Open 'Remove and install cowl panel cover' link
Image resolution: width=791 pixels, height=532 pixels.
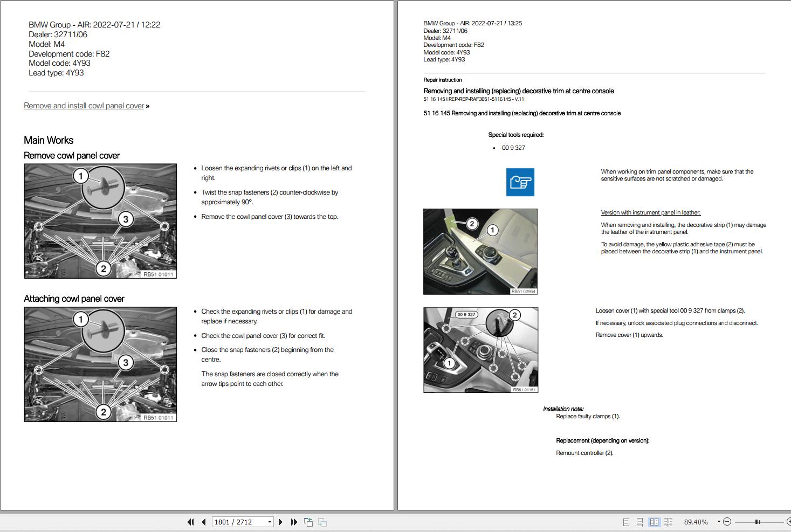coord(84,106)
